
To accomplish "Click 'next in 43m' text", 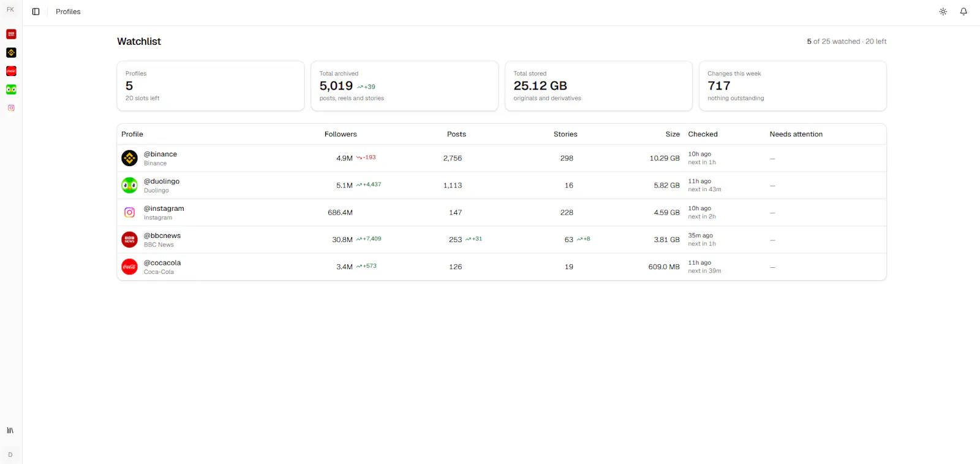I will point(704,189).
